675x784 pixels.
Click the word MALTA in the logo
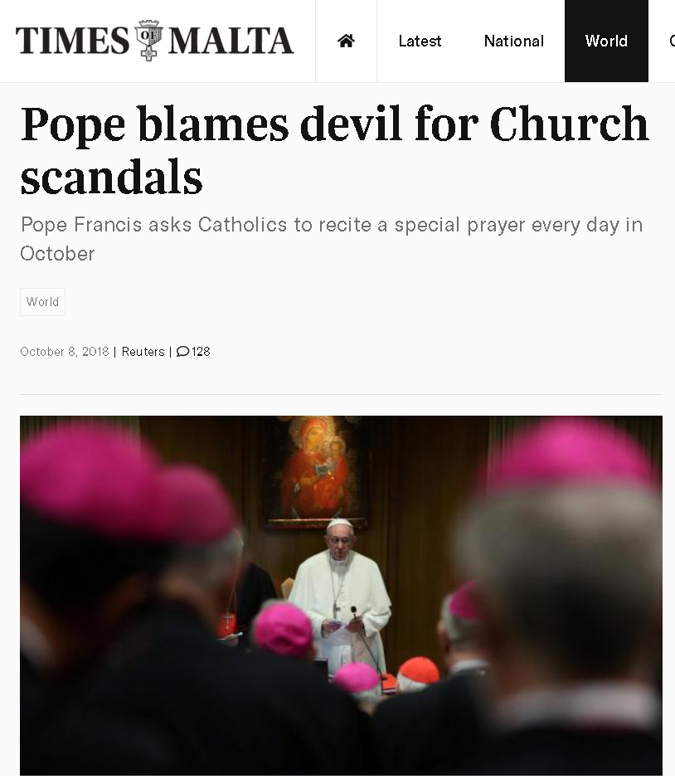click(231, 41)
